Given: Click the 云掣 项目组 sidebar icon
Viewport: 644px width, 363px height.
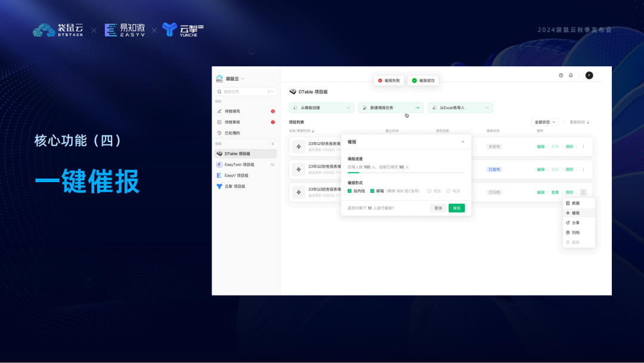Looking at the screenshot, I should pyautogui.click(x=218, y=186).
